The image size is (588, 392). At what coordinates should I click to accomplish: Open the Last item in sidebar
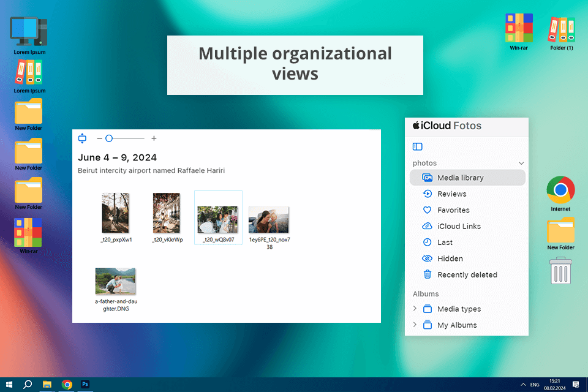[445, 243]
